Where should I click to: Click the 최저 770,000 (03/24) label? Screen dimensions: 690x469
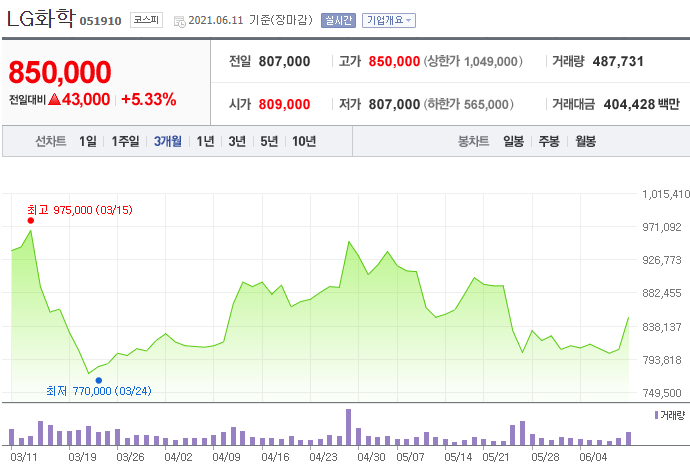(x=99, y=391)
